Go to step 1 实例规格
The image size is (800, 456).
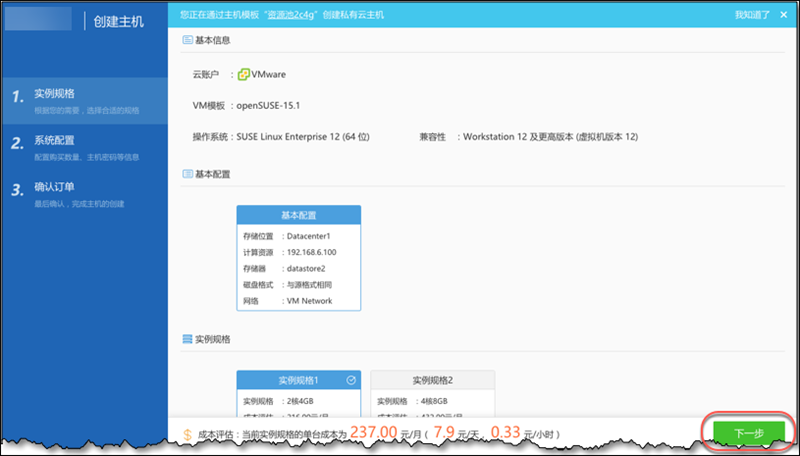pos(84,100)
